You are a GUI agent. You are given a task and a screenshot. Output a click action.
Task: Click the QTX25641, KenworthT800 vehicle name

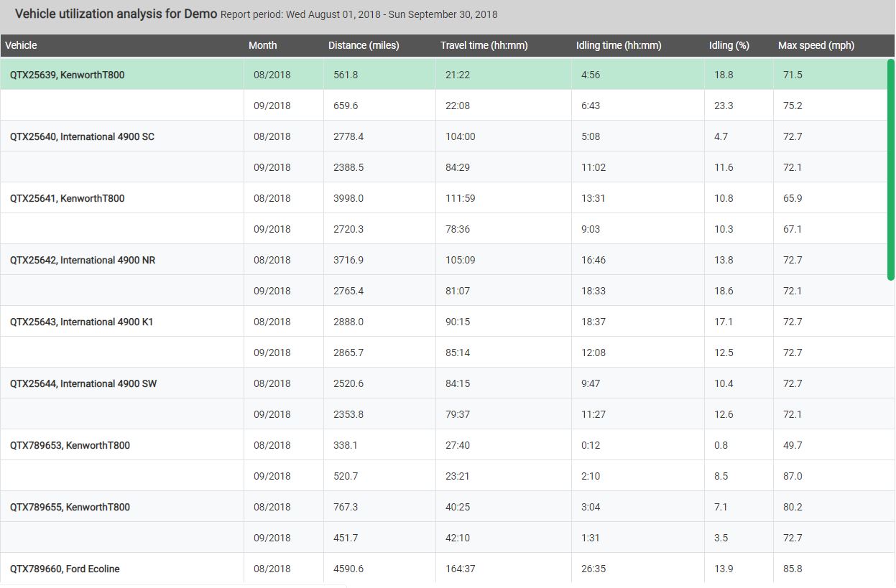click(x=67, y=198)
